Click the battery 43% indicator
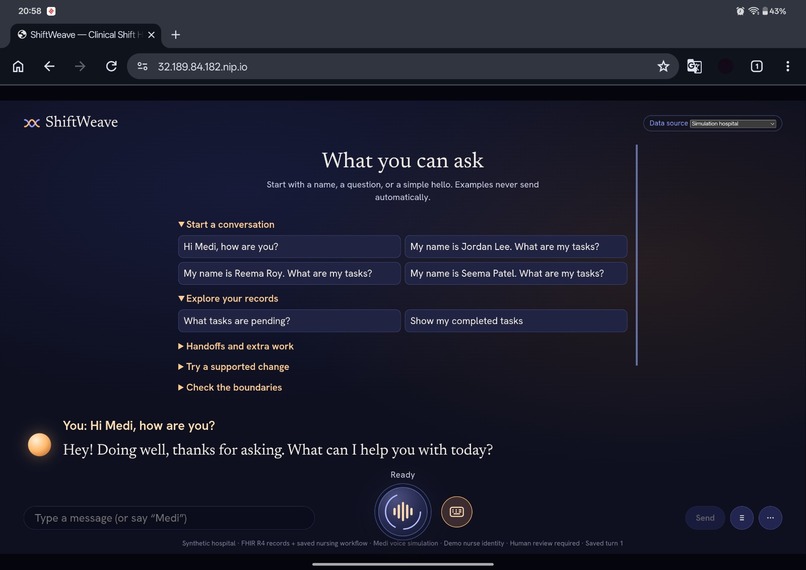The height and width of the screenshot is (570, 806). coord(774,11)
